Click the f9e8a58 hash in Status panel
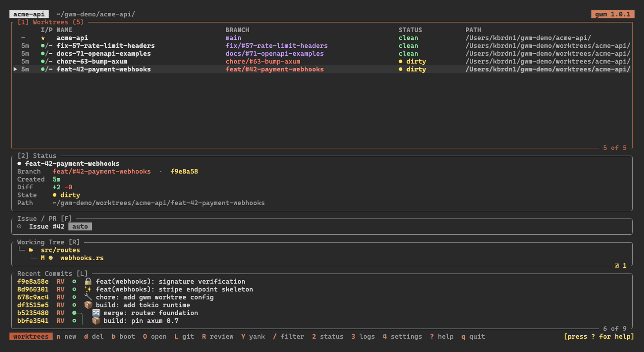This screenshot has width=644, height=352. (184, 171)
